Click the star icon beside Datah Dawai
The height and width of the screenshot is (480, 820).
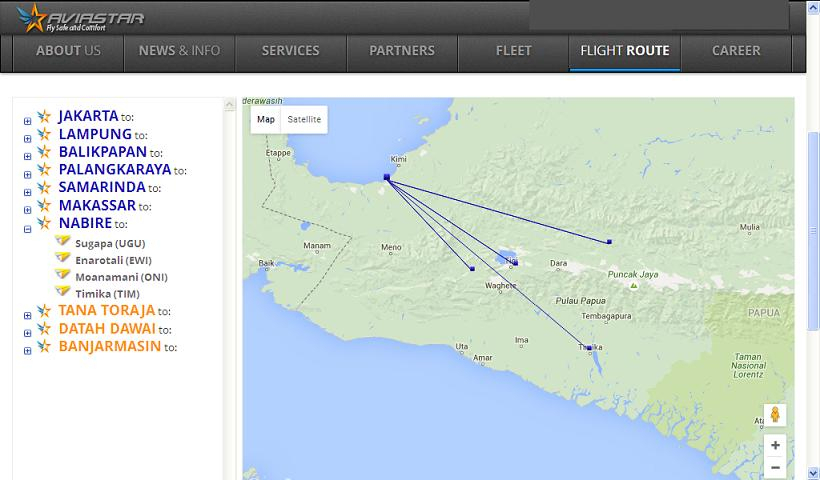(44, 328)
